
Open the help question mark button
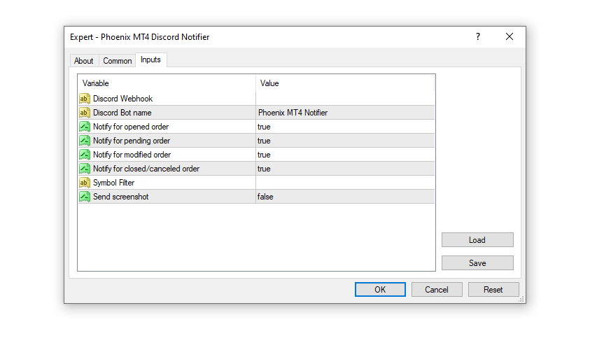478,36
